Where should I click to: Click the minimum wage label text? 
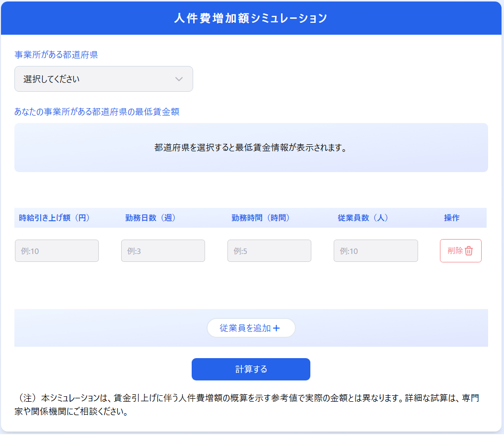[x=96, y=112]
